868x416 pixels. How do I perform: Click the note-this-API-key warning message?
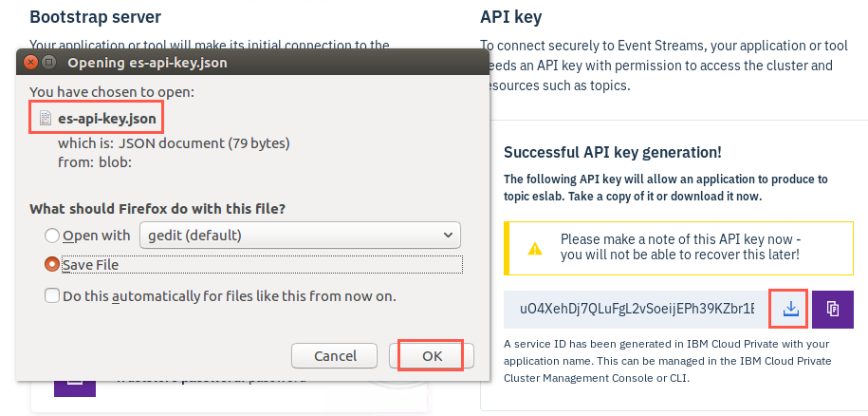[x=681, y=247]
